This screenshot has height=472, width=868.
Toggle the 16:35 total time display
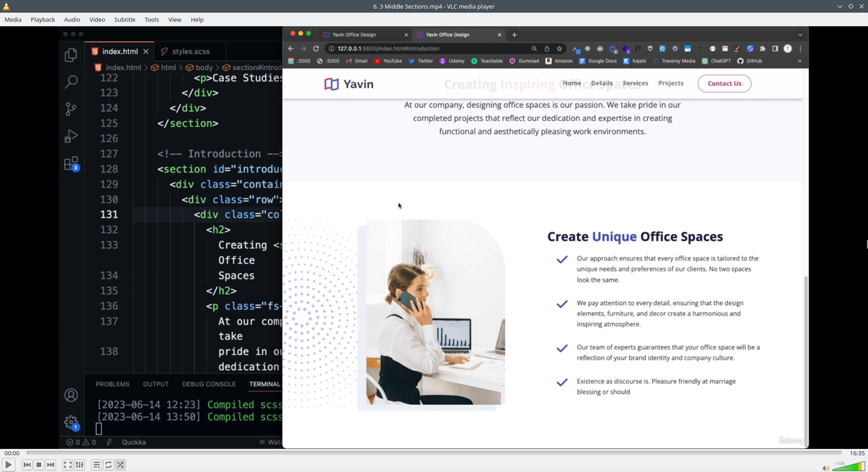857,453
